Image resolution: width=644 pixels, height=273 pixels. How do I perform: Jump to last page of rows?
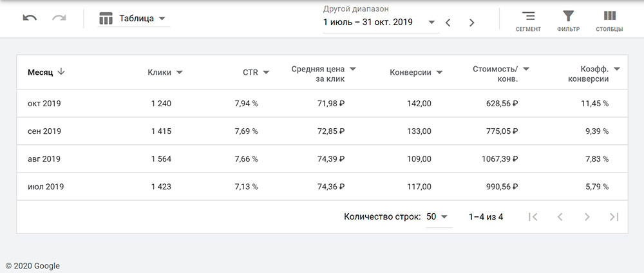point(614,217)
